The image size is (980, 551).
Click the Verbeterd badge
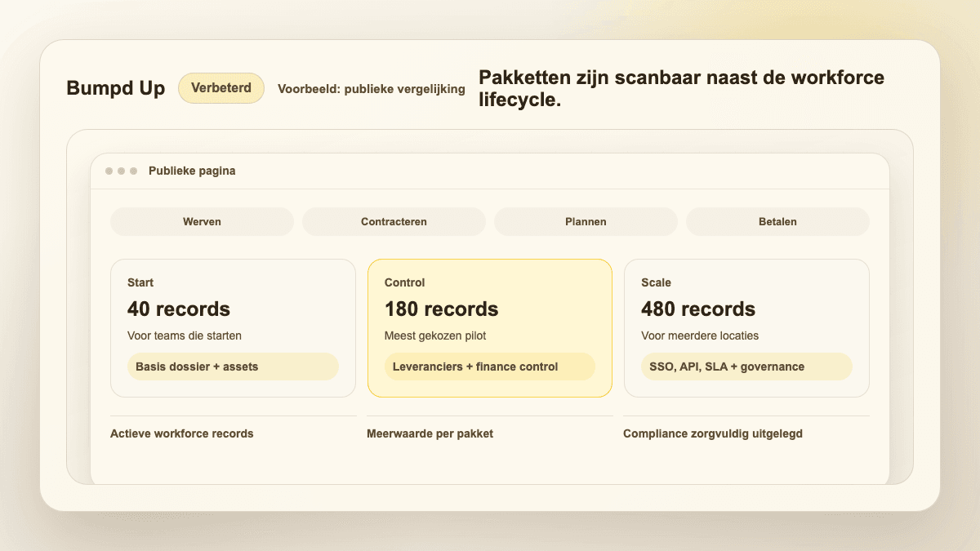click(x=221, y=88)
